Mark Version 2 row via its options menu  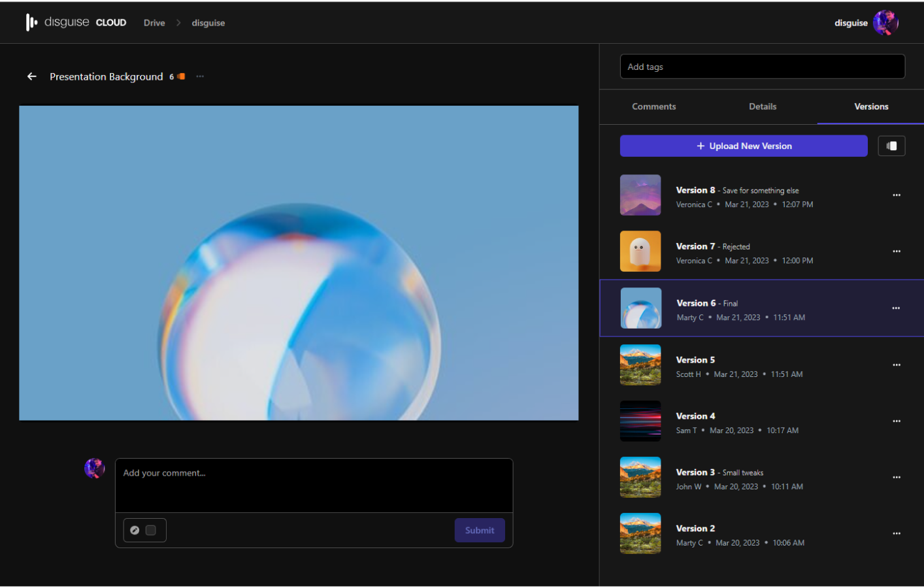896,534
